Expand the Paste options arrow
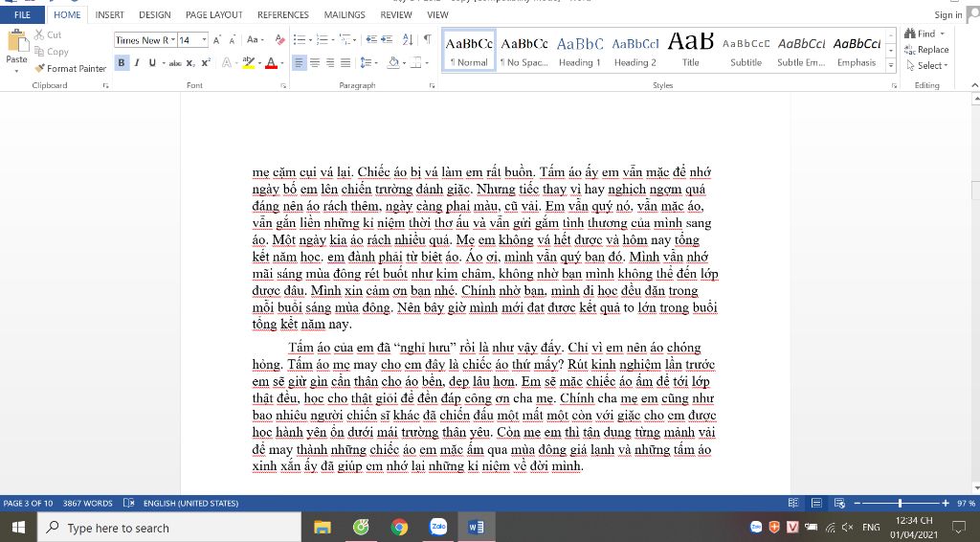The image size is (980, 542). pyautogui.click(x=17, y=71)
